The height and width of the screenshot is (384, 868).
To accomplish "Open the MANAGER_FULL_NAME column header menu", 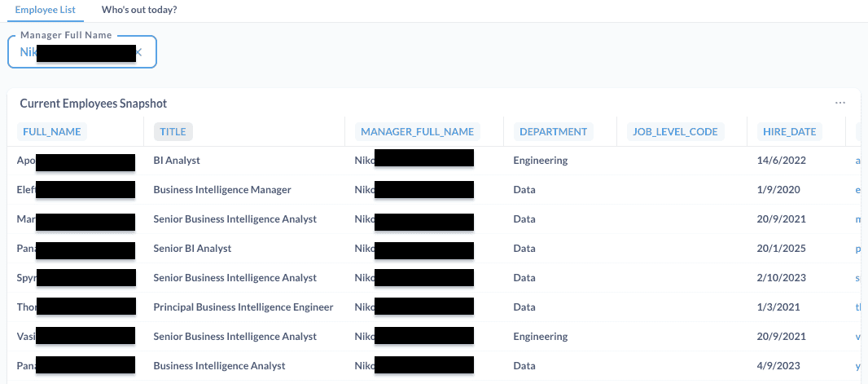I will (x=417, y=131).
